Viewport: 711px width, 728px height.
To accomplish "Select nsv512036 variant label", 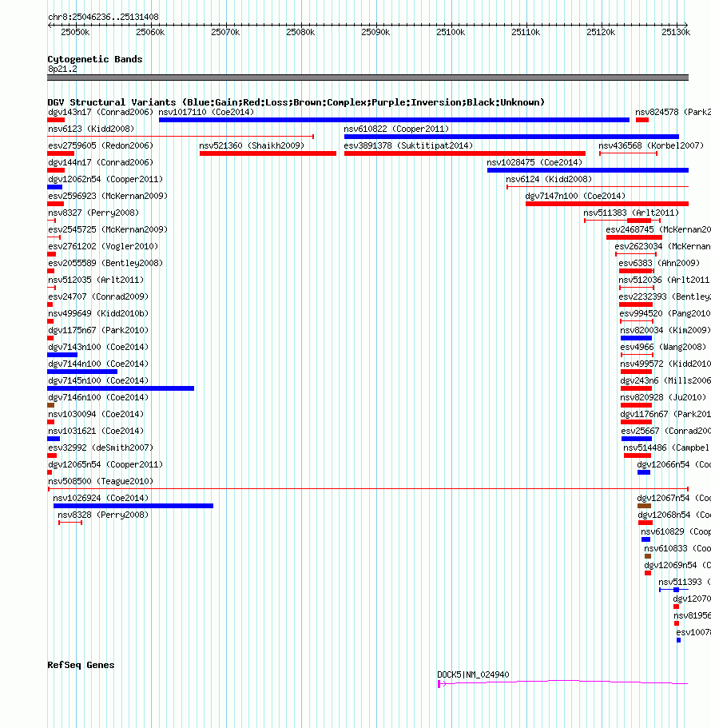I will 665,280.
